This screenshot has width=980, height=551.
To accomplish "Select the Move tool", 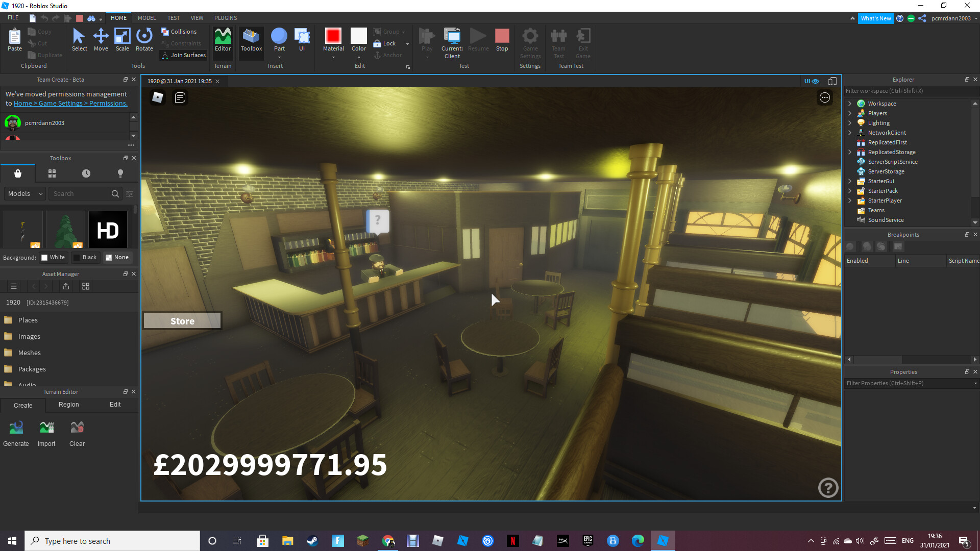I will click(x=101, y=40).
